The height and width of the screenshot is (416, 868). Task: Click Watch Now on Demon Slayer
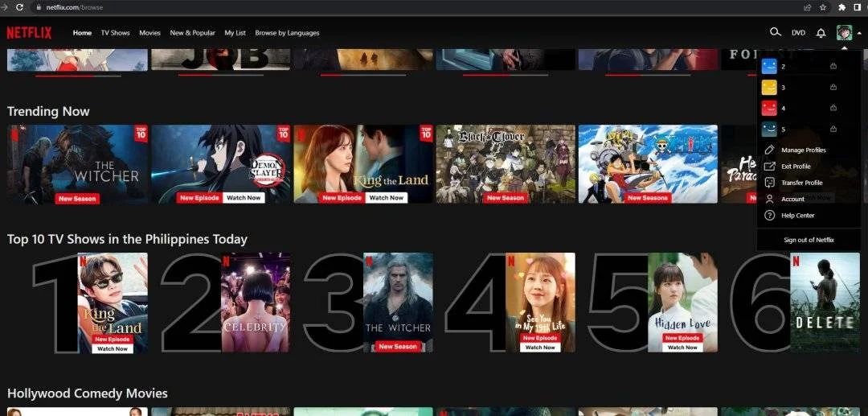[x=244, y=198]
